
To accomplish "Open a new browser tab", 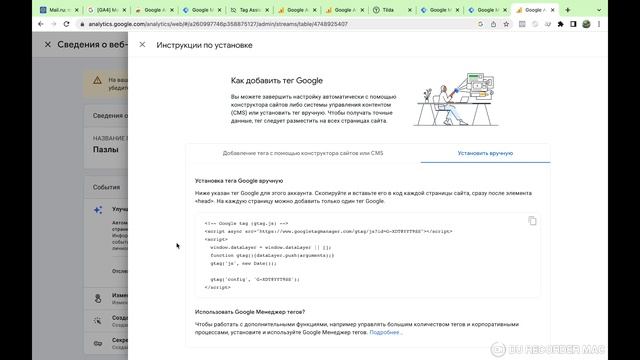I will click(x=568, y=10).
